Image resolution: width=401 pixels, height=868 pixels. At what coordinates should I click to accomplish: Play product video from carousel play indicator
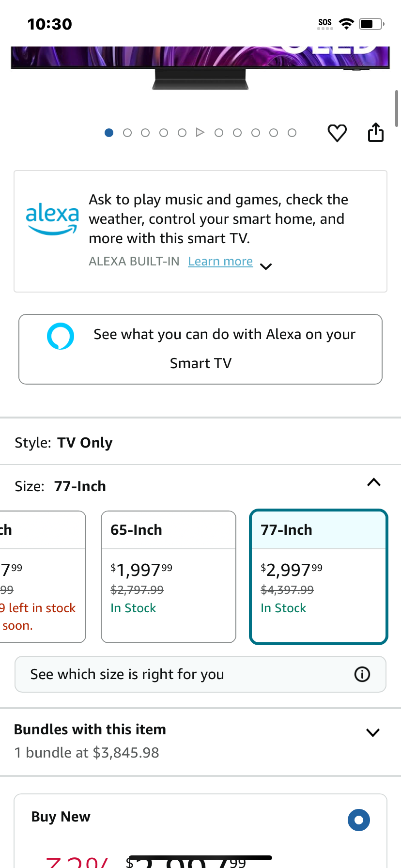(x=200, y=132)
